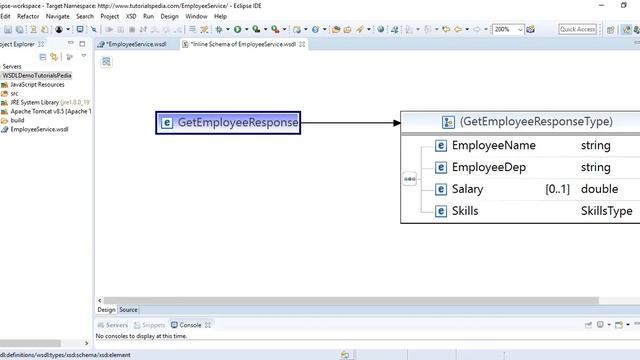Click the Last Edit Location arrow

tap(446, 29)
